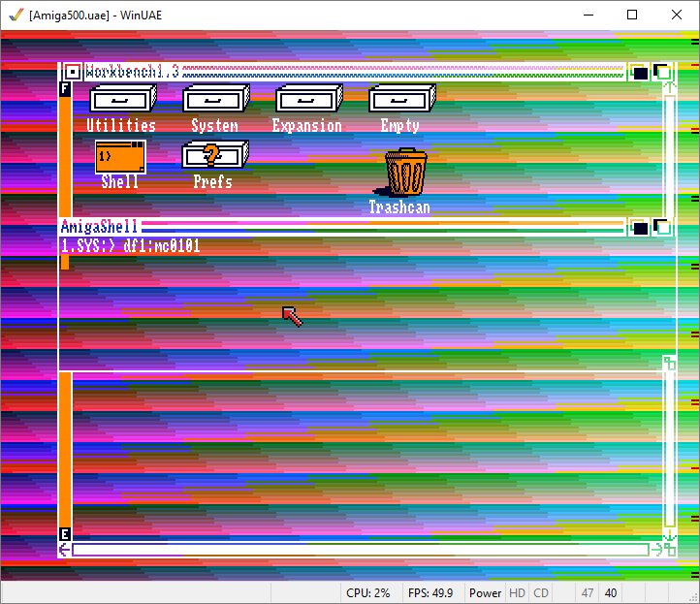Click the Workbench1.3 title text

click(132, 72)
